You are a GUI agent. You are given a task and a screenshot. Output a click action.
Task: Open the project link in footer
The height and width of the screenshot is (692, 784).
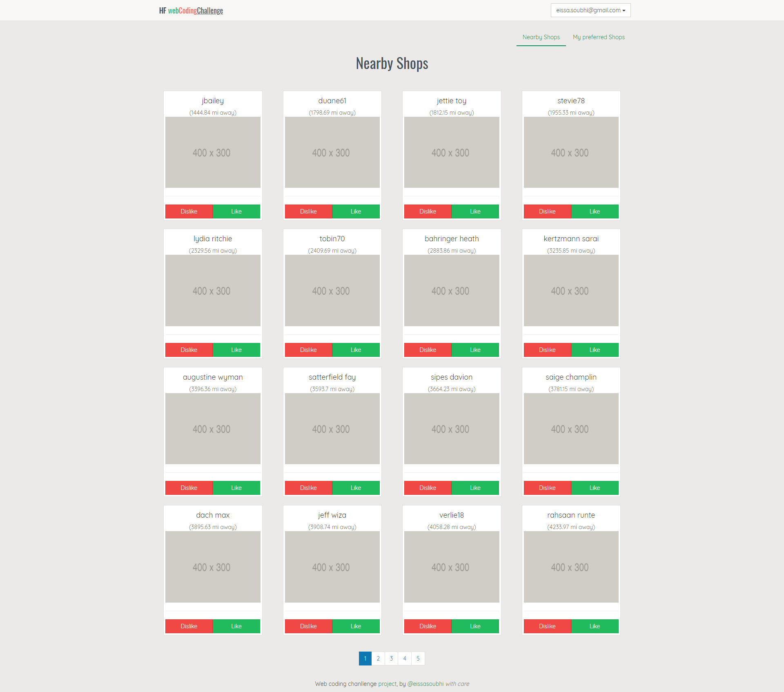pyautogui.click(x=387, y=684)
